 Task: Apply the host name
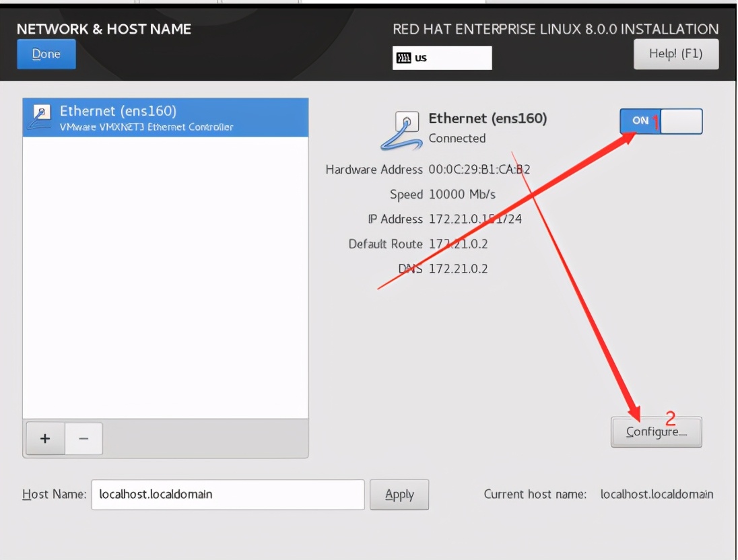coord(399,495)
